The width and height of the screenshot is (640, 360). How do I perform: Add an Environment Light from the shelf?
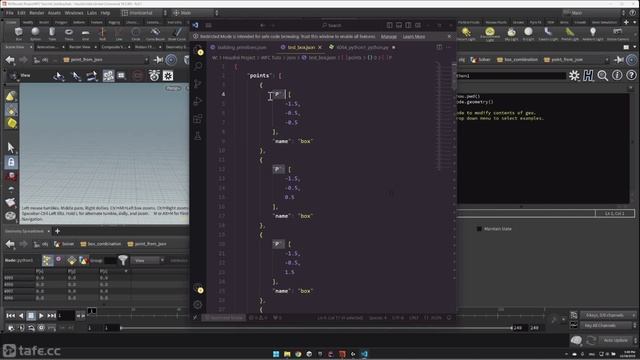(490, 33)
